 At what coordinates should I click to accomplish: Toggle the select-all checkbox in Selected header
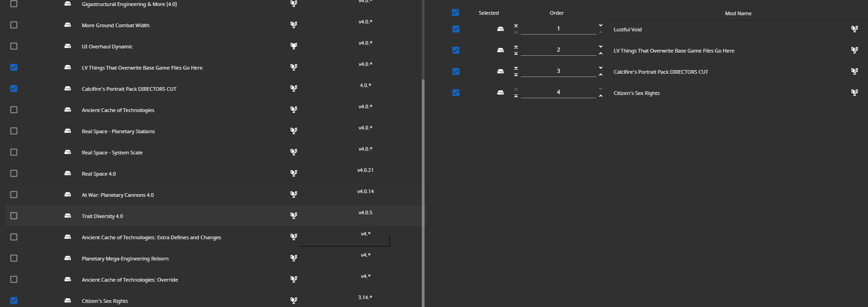[x=455, y=12]
